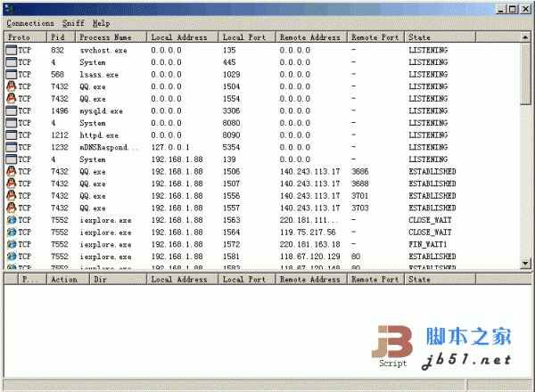Click the vertical scrollbar thumb of connection list
The image size is (535, 392).
click(525, 73)
